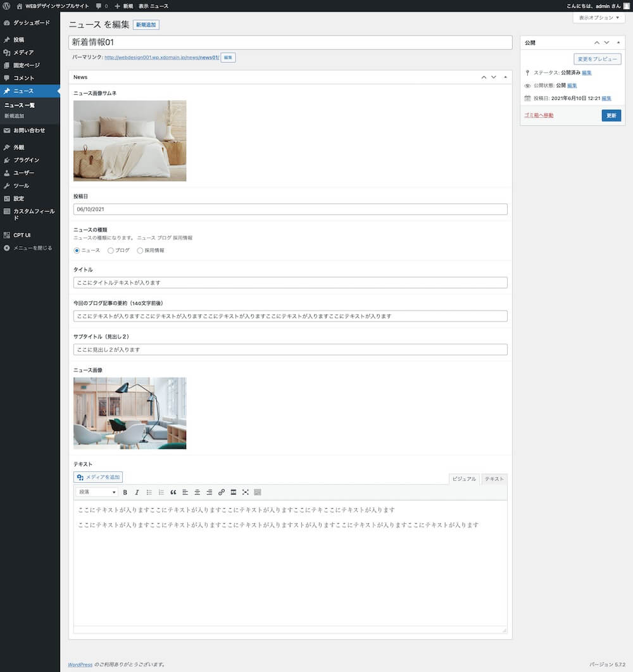Open プラグイン in the sidebar menu
The width and height of the screenshot is (633, 672).
(26, 160)
